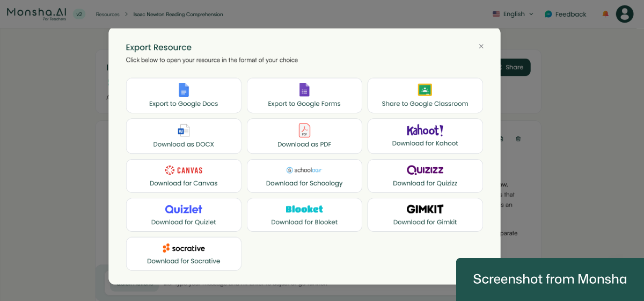Image resolution: width=644 pixels, height=301 pixels.
Task: Click the Google Classroom icon
Action: pyautogui.click(x=425, y=90)
